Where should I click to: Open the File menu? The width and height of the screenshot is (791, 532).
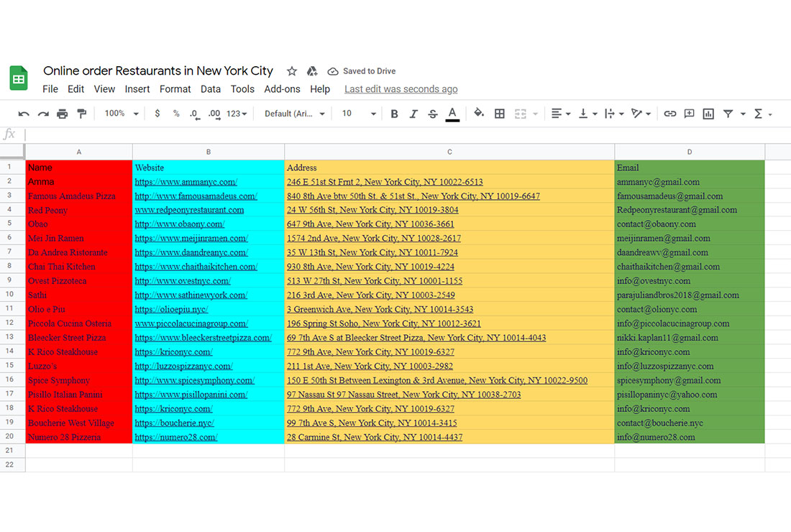50,89
